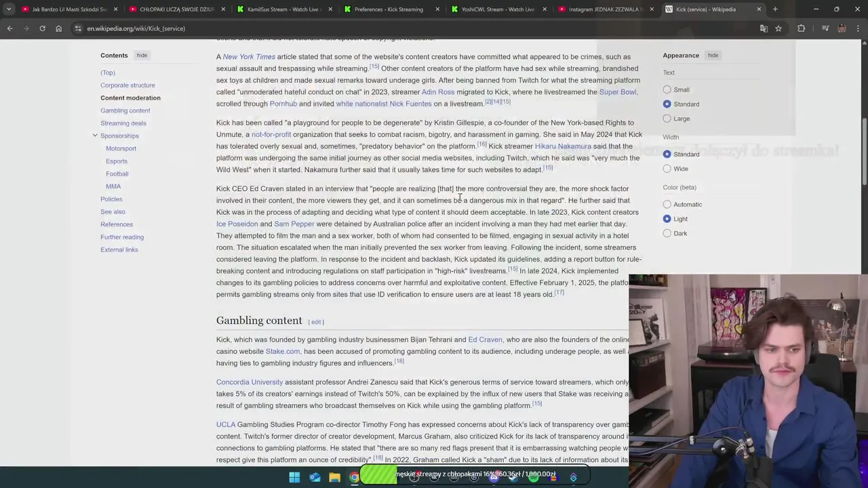Go to Policies section
Image resolution: width=868 pixels, height=488 pixels.
[111, 199]
